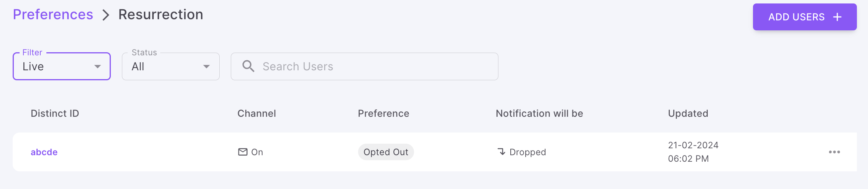Open the three-dot row options menu
Image resolution: width=868 pixels, height=189 pixels.
834,152
